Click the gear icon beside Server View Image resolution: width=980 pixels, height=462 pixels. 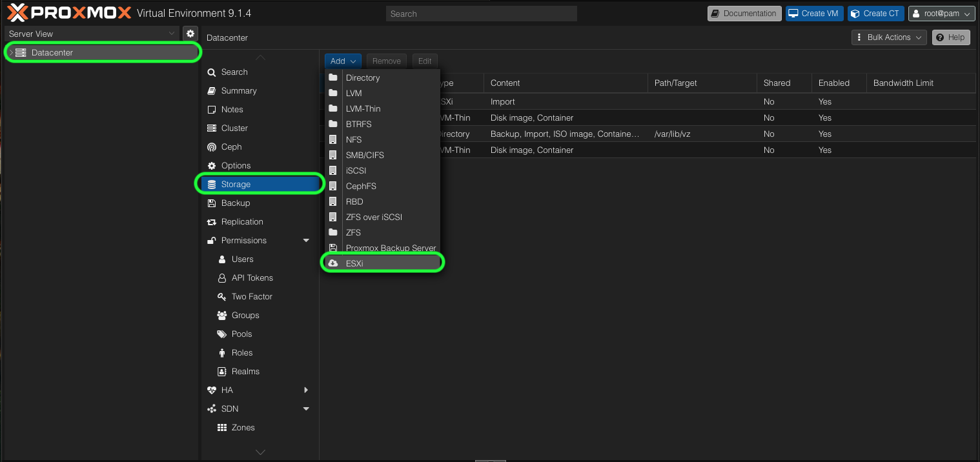tap(190, 34)
